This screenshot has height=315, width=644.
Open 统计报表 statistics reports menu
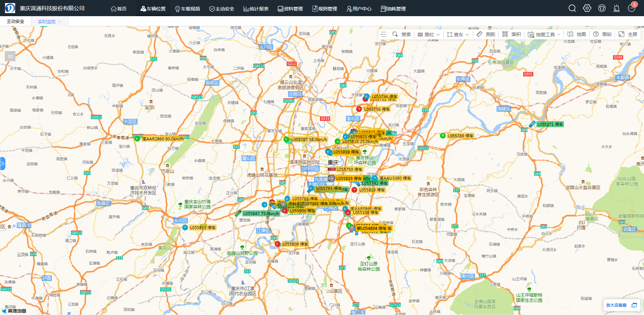pyautogui.click(x=256, y=8)
